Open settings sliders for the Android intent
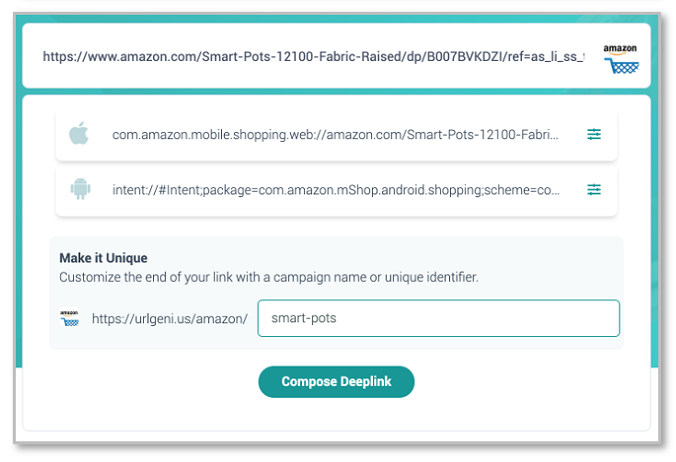Image resolution: width=676 pixels, height=462 pixels. click(594, 190)
